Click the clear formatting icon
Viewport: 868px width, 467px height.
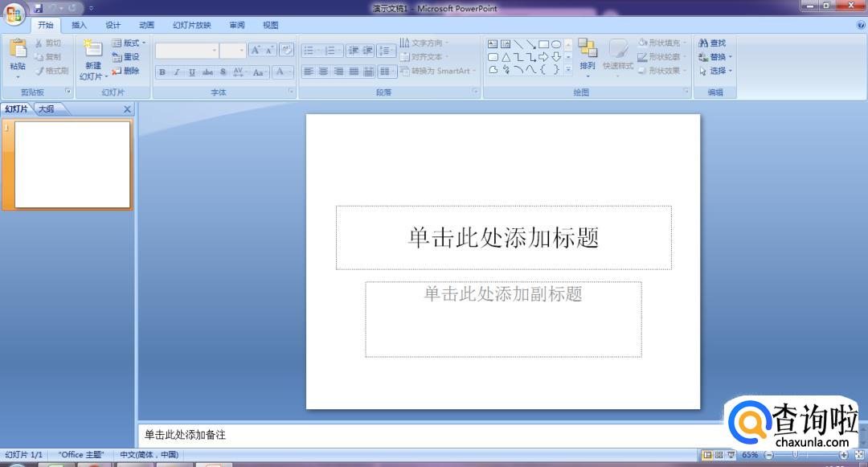287,51
